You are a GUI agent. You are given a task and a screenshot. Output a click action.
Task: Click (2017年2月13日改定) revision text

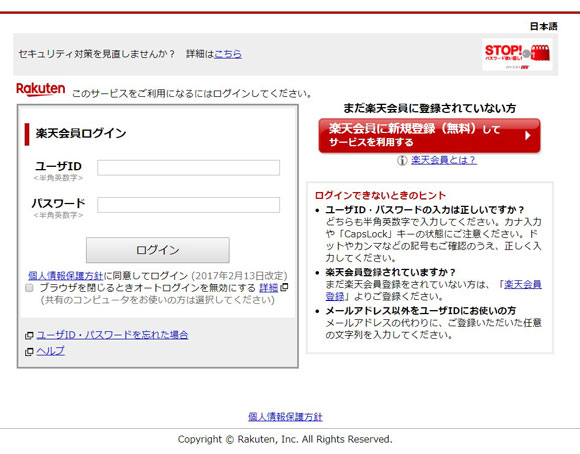coord(239,276)
